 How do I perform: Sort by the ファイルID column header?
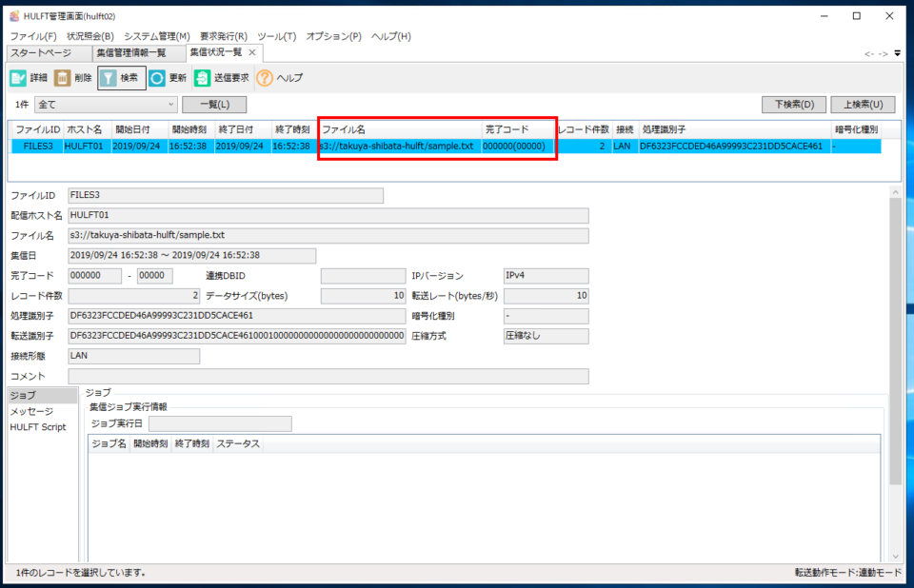tap(37, 129)
